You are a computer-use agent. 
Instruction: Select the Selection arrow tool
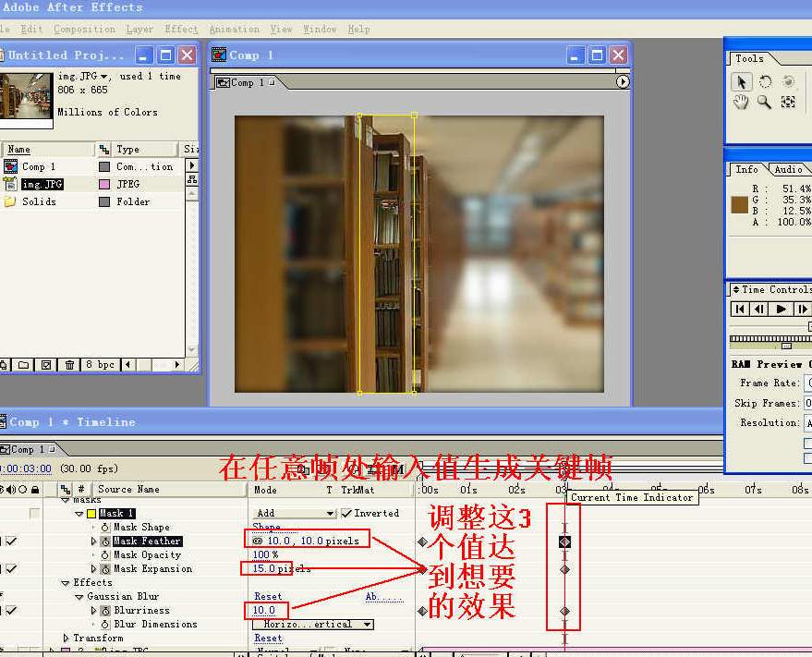click(741, 82)
